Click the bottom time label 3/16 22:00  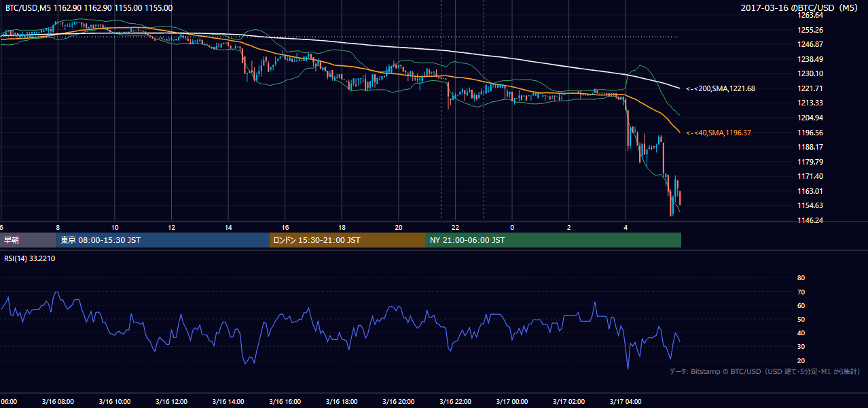click(x=455, y=401)
